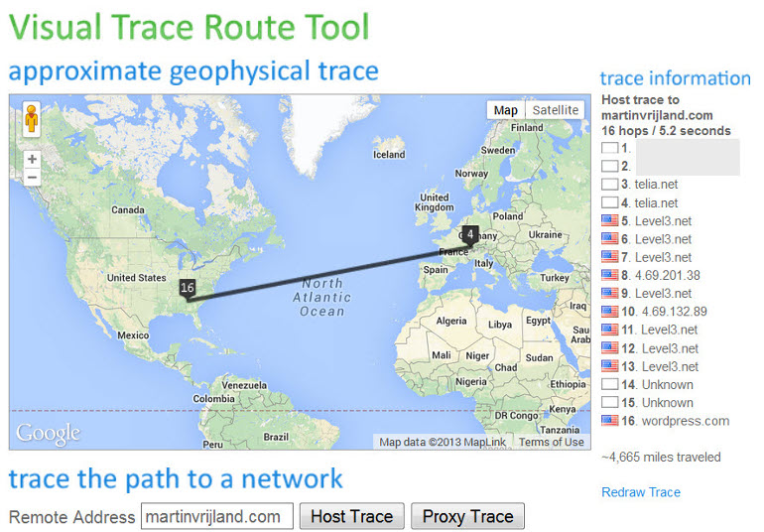Select the 4.69.132.89 hop entry
Viewport: 764px width, 532px height.
pyautogui.click(x=664, y=311)
